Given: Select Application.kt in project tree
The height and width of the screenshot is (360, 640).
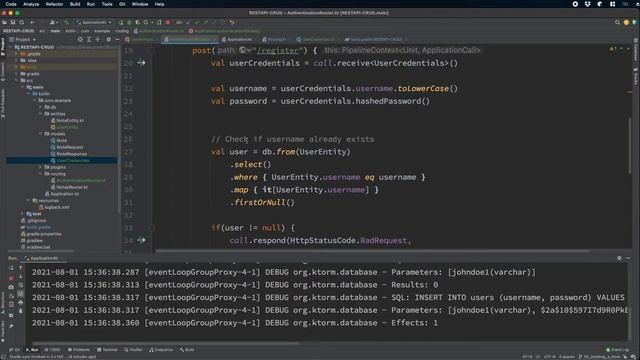Looking at the screenshot, I should [62, 194].
